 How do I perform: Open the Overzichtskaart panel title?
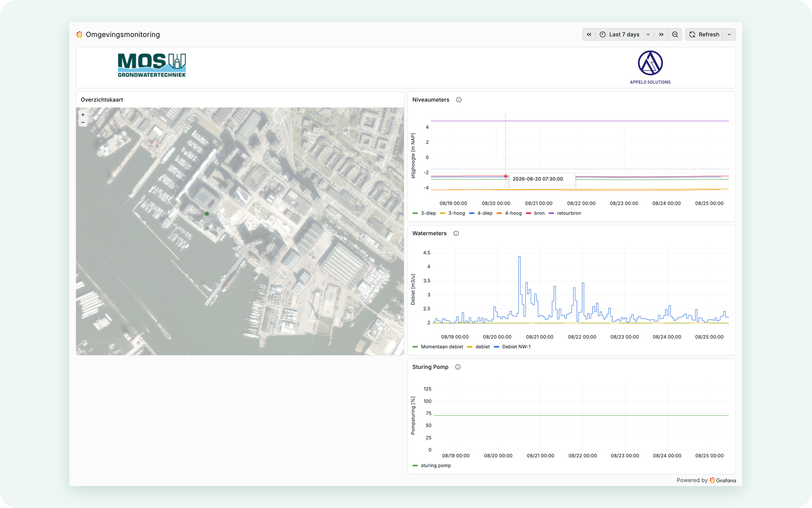[102, 100]
